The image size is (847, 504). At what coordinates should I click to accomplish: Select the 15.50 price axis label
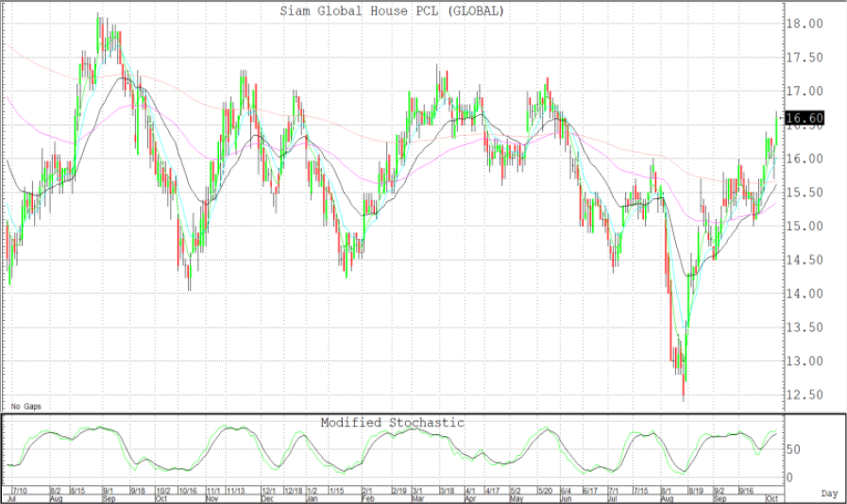pos(805,193)
